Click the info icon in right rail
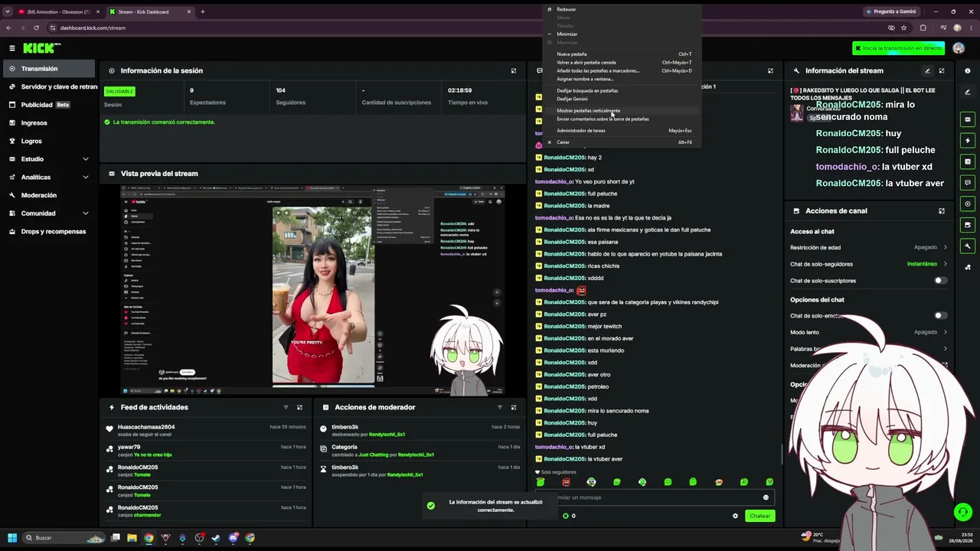The width and height of the screenshot is (980, 551). 968,70
